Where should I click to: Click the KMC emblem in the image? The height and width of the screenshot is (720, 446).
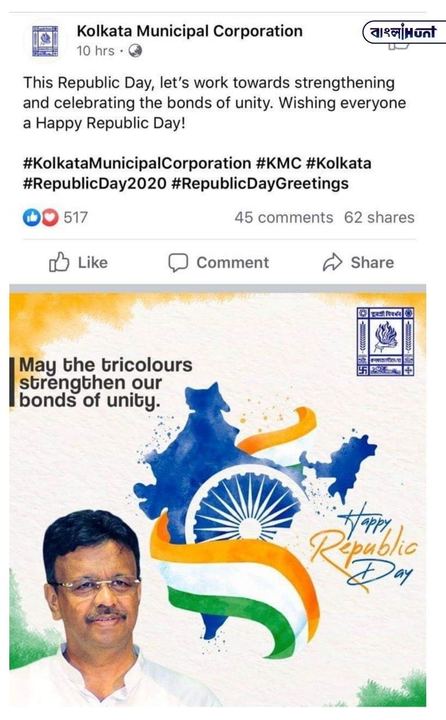[385, 342]
